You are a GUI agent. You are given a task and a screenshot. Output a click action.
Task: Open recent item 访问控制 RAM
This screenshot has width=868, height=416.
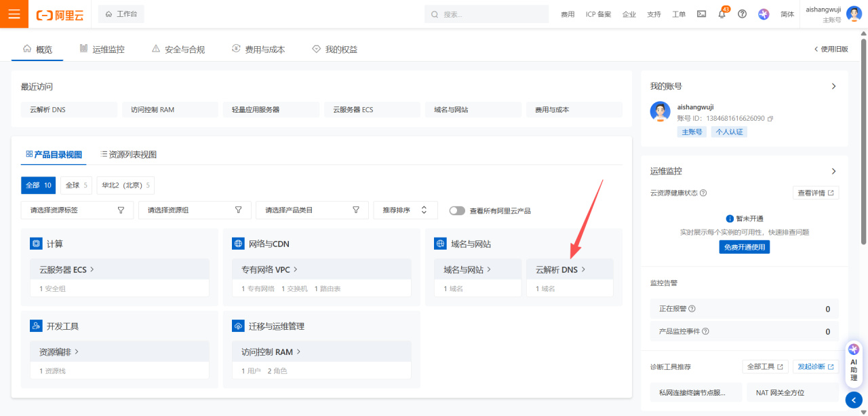pyautogui.click(x=170, y=109)
